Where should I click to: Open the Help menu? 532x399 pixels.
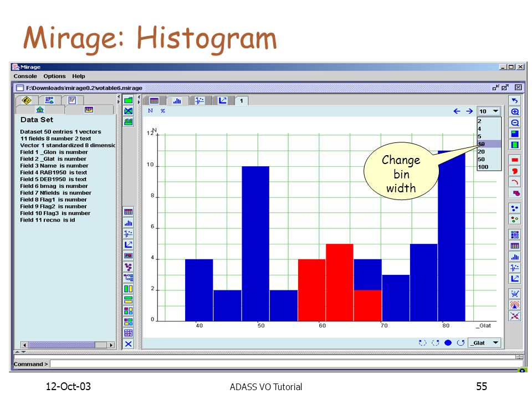coord(78,76)
